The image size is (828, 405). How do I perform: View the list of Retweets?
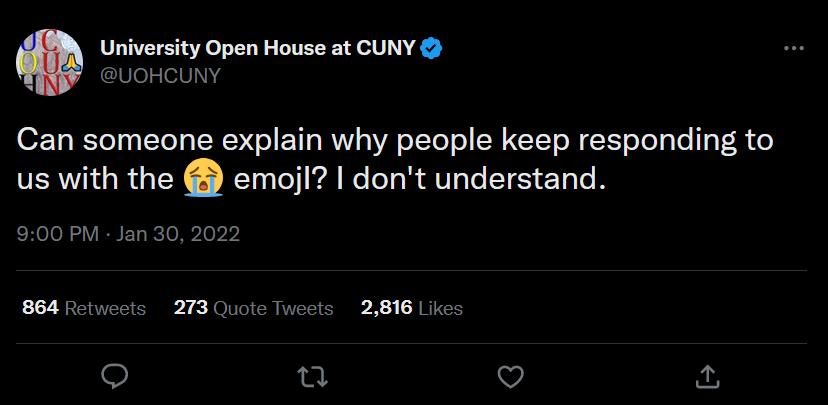tap(105, 308)
